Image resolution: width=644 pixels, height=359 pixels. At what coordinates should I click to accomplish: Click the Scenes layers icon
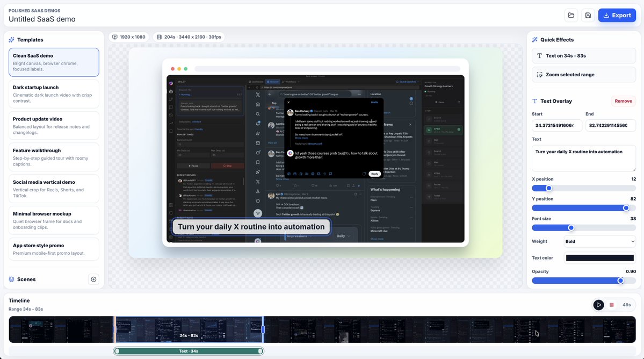11,279
